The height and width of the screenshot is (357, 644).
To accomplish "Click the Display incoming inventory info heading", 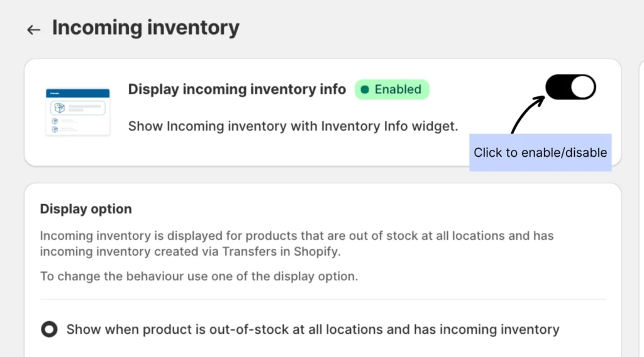I will tap(236, 89).
